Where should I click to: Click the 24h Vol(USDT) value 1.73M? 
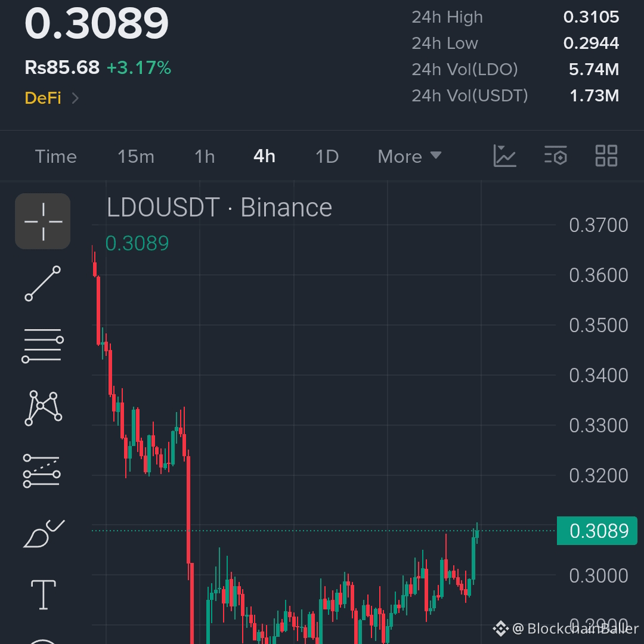(x=595, y=95)
